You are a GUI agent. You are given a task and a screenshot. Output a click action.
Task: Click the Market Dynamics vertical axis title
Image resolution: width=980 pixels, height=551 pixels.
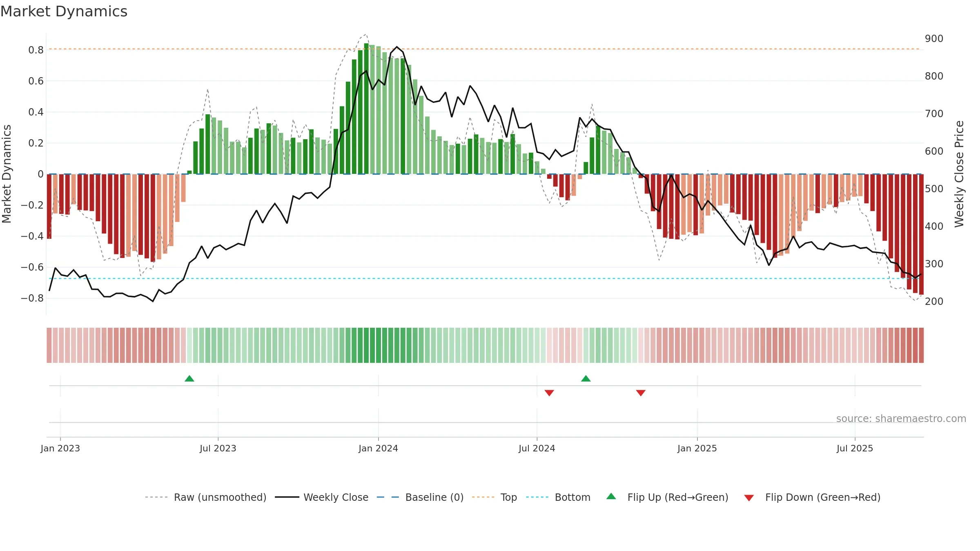[7, 174]
